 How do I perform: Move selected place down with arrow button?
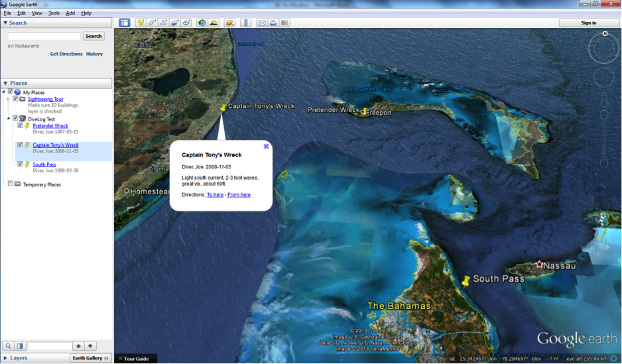(x=90, y=345)
